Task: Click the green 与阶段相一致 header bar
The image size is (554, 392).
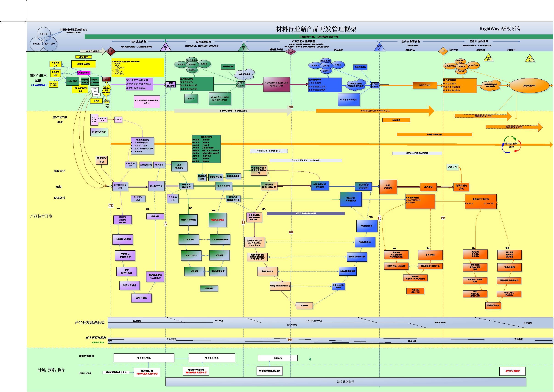Action: point(319,37)
